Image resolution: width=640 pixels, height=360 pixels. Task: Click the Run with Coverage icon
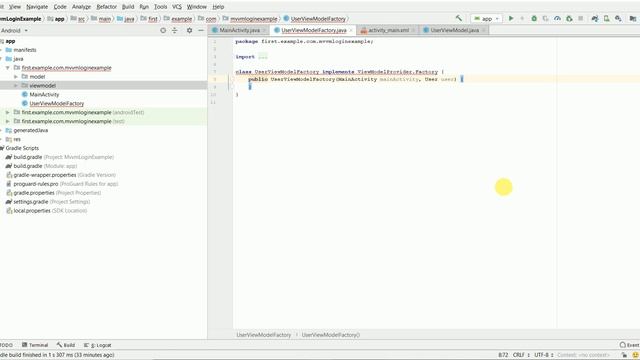coord(545,18)
